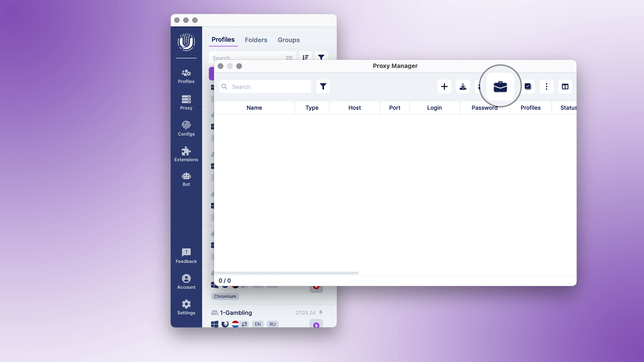Click the import download icon
This screenshot has width=644, height=362.
click(463, 87)
